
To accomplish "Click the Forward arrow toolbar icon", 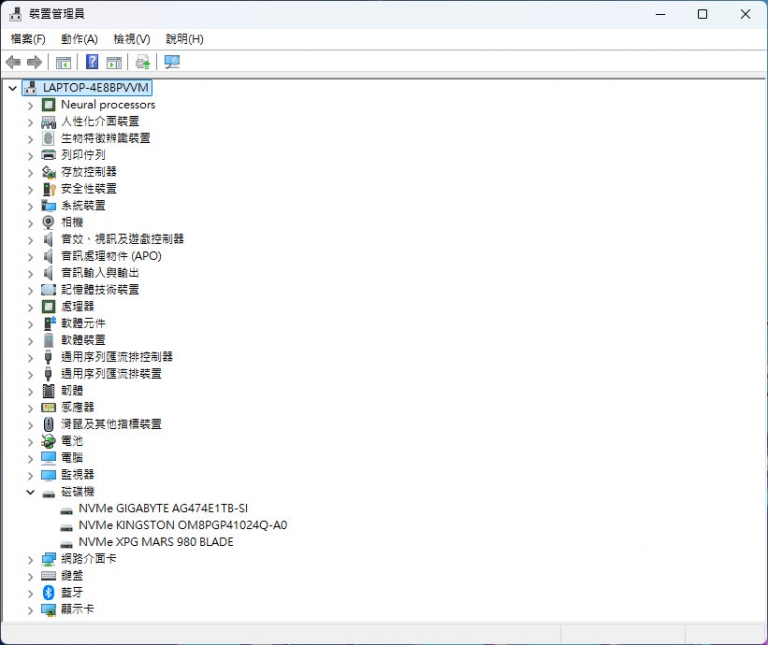I will tap(34, 62).
